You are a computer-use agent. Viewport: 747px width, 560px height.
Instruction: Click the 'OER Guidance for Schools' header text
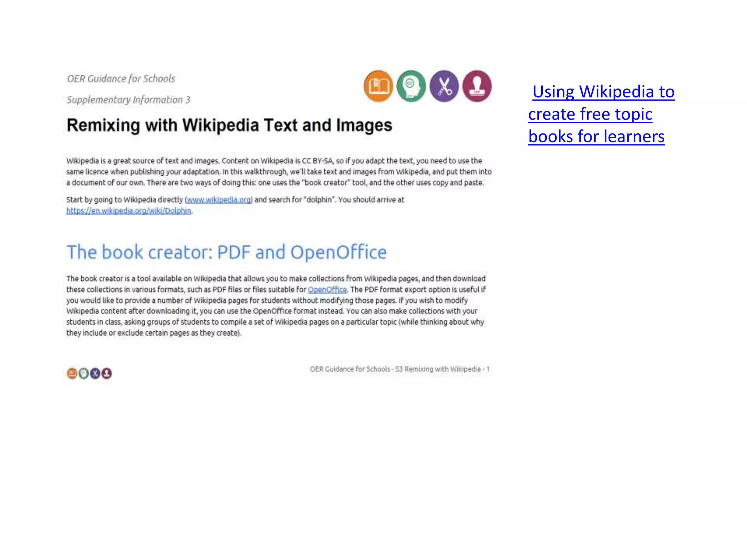[121, 79]
